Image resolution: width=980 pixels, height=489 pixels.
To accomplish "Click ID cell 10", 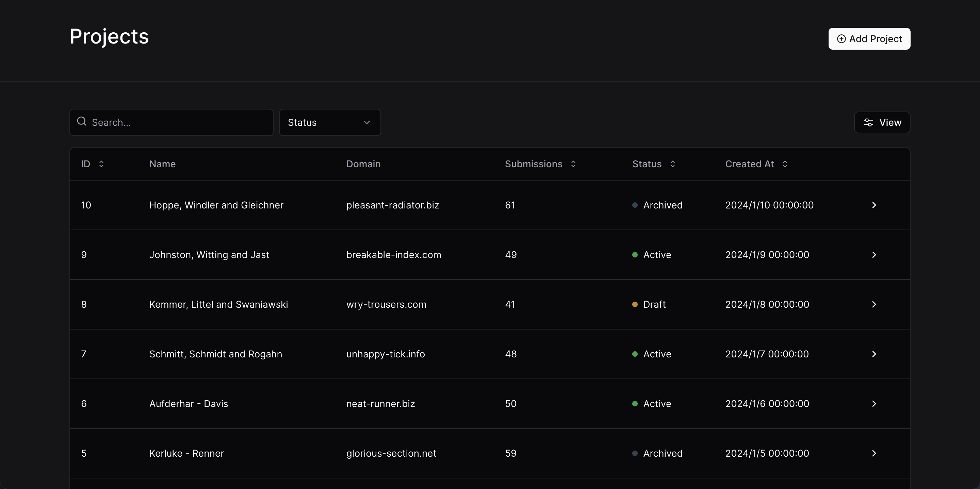I will point(86,205).
